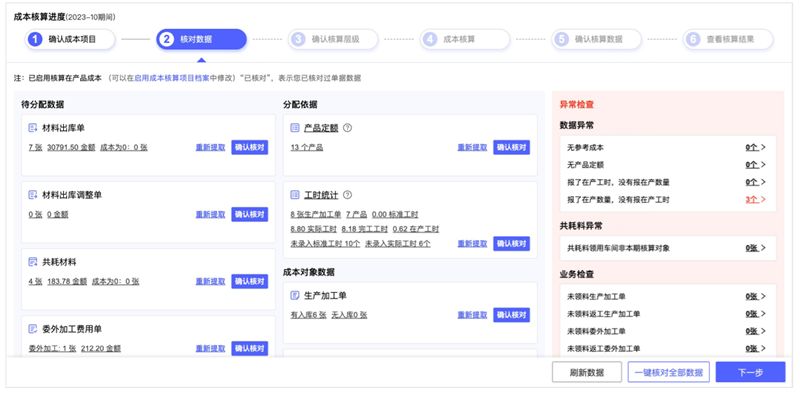Click 重新提取 for 委外加工费用单
This screenshot has width=800, height=393.
(x=210, y=349)
